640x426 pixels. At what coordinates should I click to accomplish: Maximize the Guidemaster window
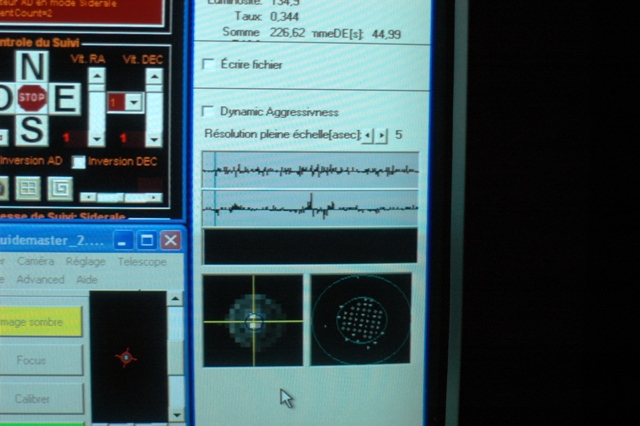[147, 240]
